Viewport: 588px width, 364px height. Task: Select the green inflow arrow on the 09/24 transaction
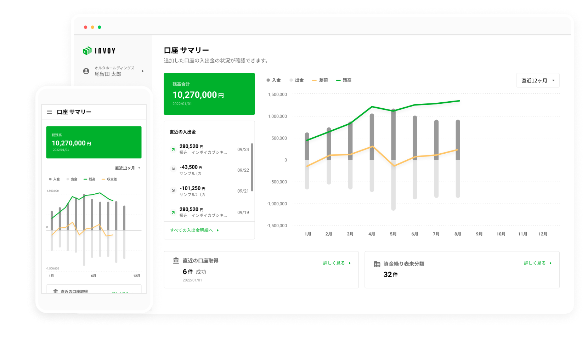click(x=173, y=150)
